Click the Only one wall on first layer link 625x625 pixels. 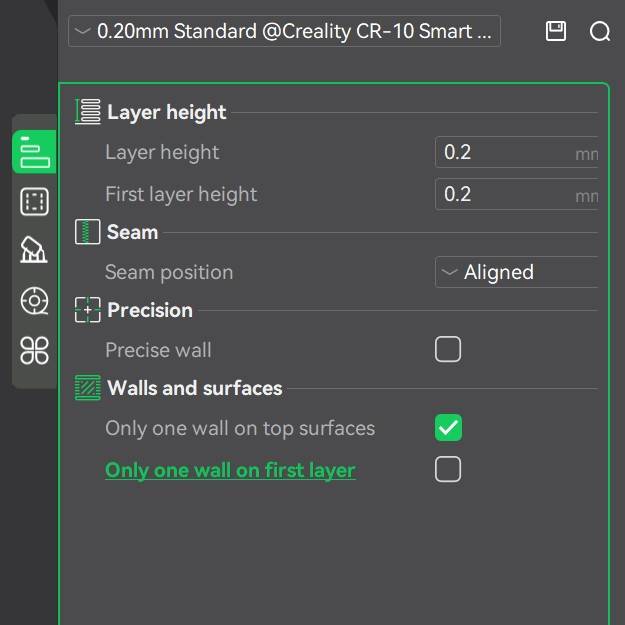click(x=230, y=470)
